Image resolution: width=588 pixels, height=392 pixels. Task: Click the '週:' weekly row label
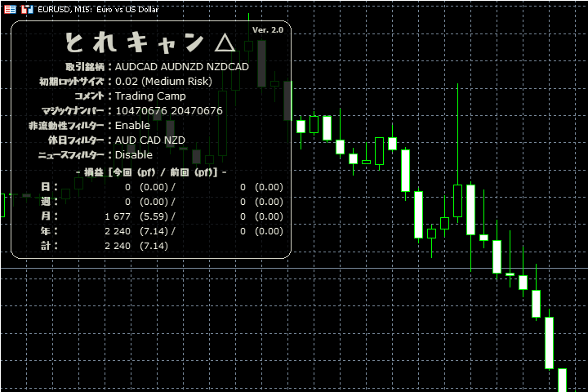49,202
